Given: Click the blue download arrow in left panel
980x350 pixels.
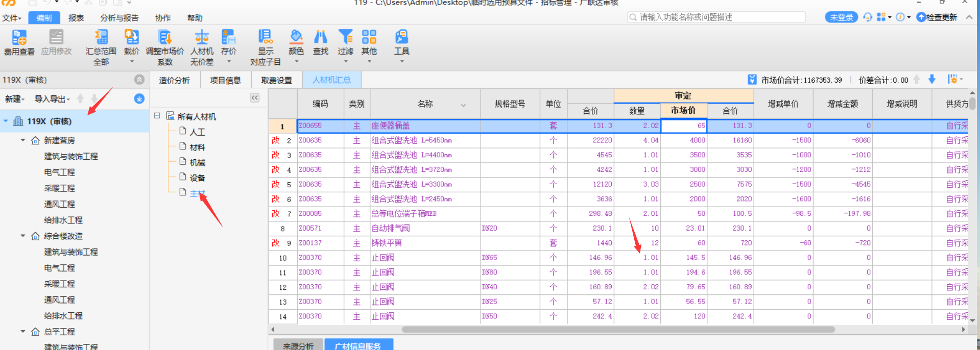Looking at the screenshot, I should pos(139,98).
